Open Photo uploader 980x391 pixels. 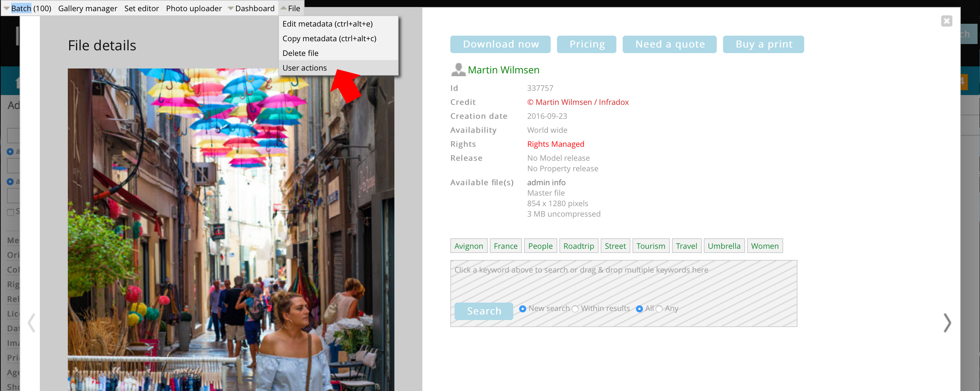point(194,8)
